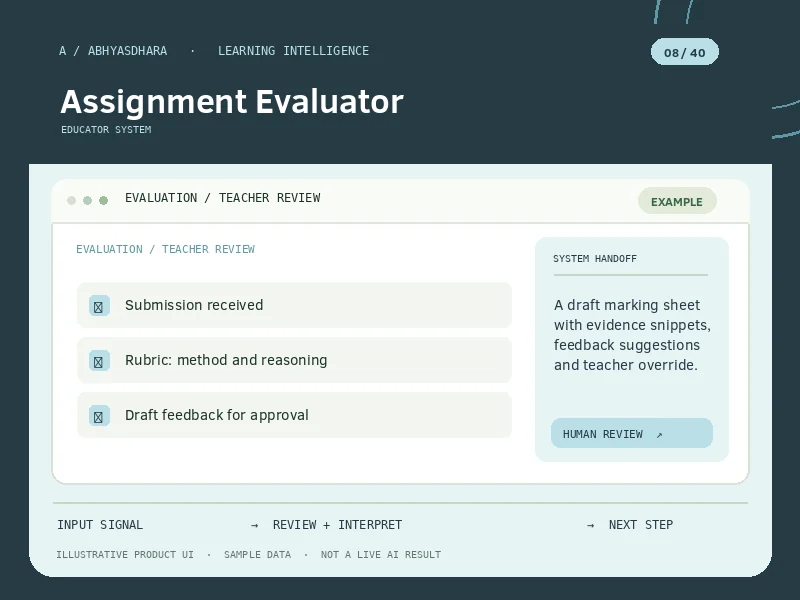
Task: Click the icon beside Draft feedback for approval
Action: (x=99, y=416)
